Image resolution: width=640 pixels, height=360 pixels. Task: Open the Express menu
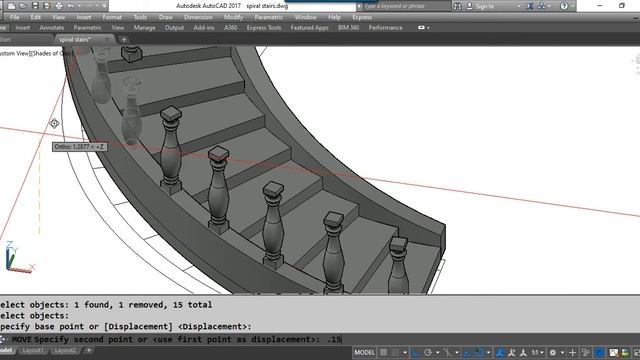pos(362,17)
